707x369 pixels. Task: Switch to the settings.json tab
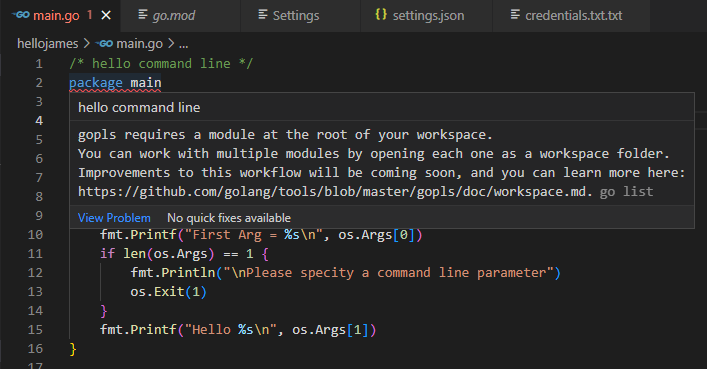[427, 16]
